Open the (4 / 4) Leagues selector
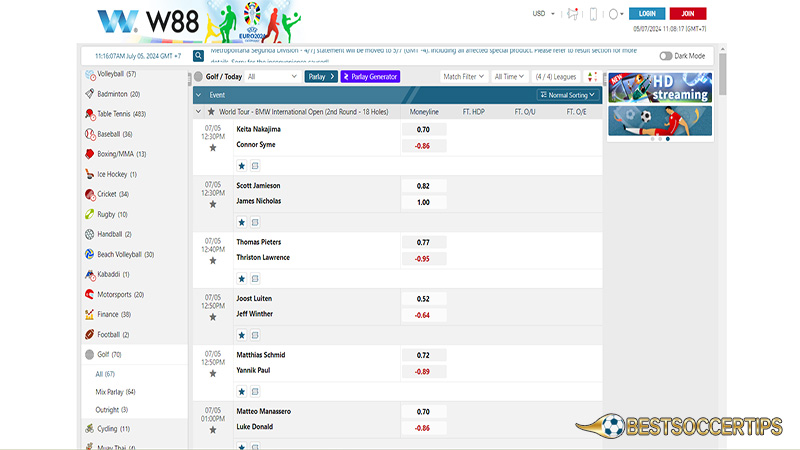This screenshot has height=450, width=800. tap(556, 77)
